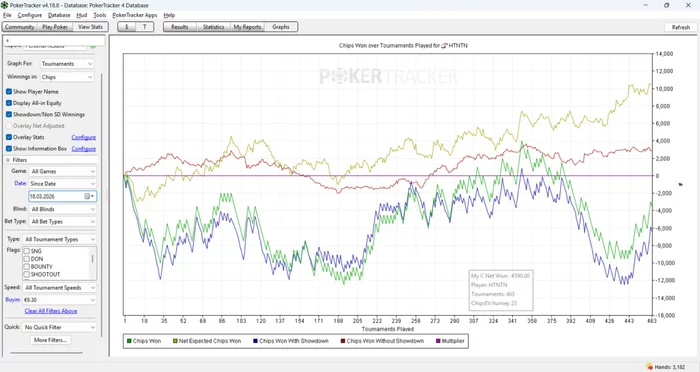Click the date field showing 18.03.2026
Image resolution: width=700 pixels, height=372 pixels.
point(56,196)
